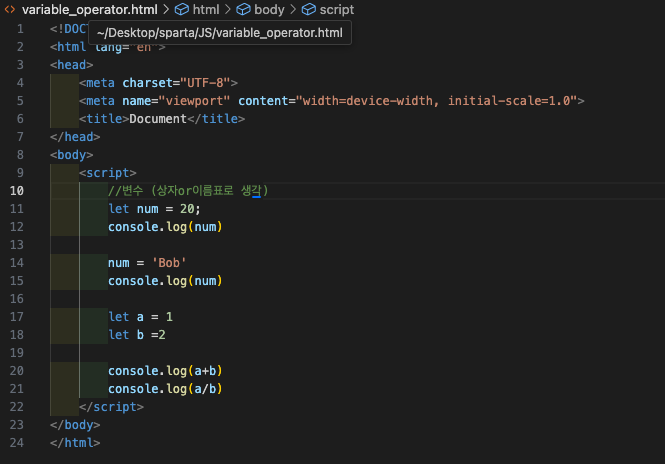Click the cube icon next to script
Viewport: 665px width, 464px height.
click(309, 9)
